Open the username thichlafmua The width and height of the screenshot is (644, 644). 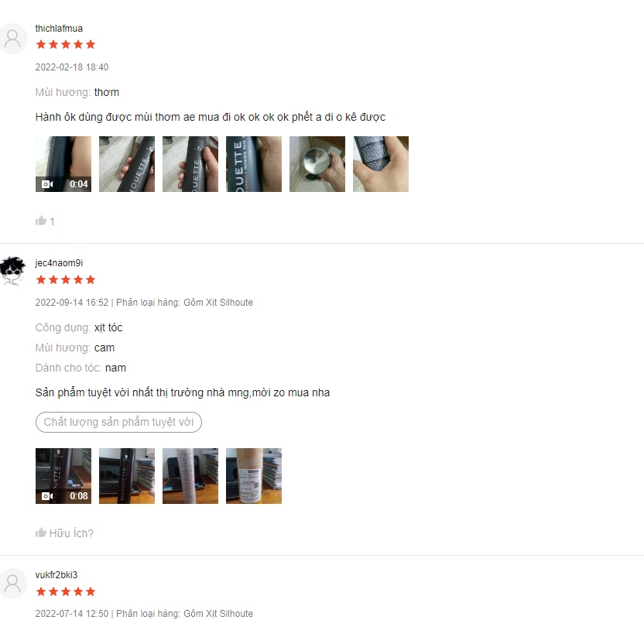(x=59, y=29)
